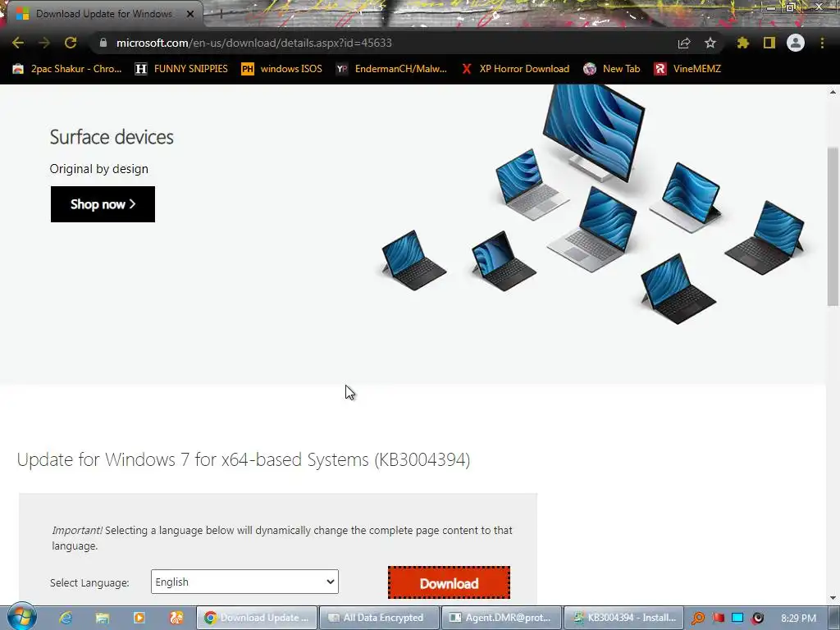Switch to the All Data Encrypted window

point(379,618)
